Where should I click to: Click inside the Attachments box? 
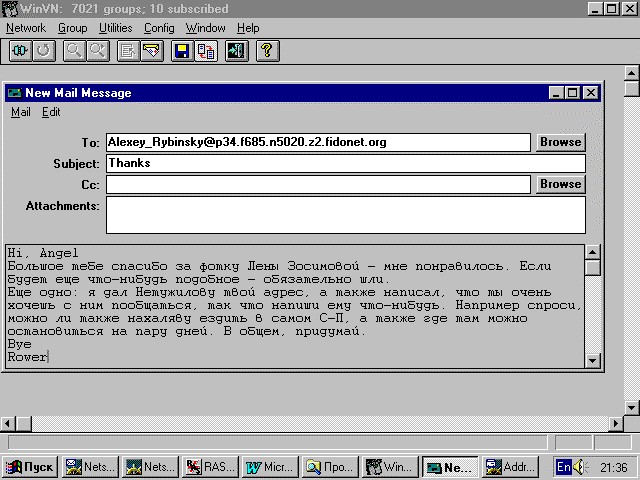pyautogui.click(x=344, y=214)
